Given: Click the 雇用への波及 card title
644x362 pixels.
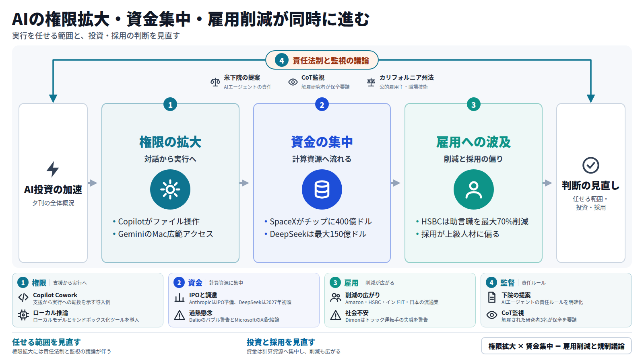Looking at the screenshot, I should [x=474, y=142].
